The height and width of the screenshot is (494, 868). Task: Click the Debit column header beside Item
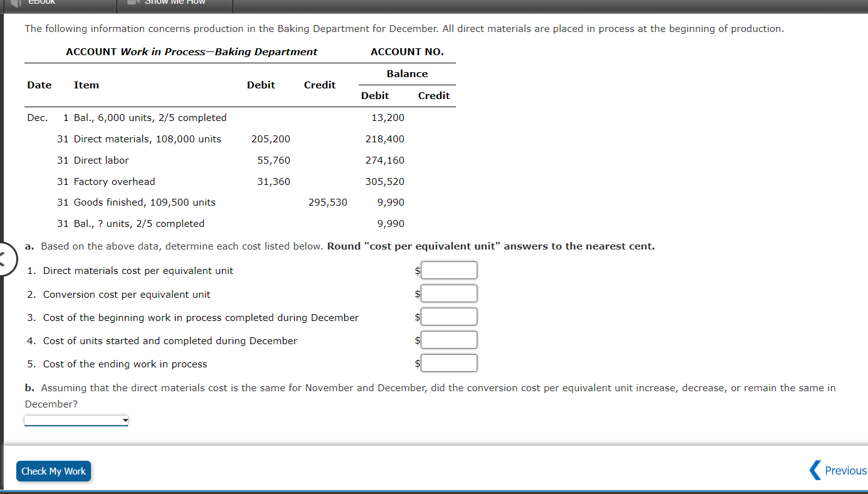[x=261, y=85]
